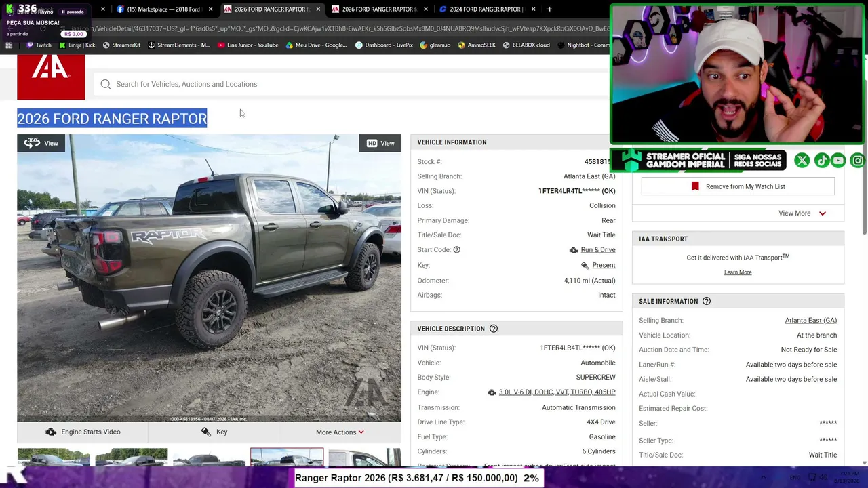Image resolution: width=868 pixels, height=488 pixels.
Task: Search for Vehicles, Auctions and Locations field
Action: click(x=353, y=84)
